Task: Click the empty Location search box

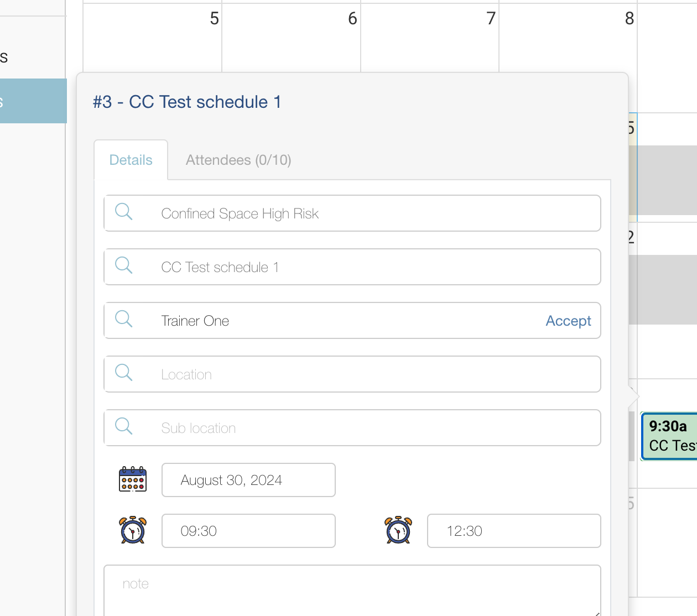Action: [352, 374]
